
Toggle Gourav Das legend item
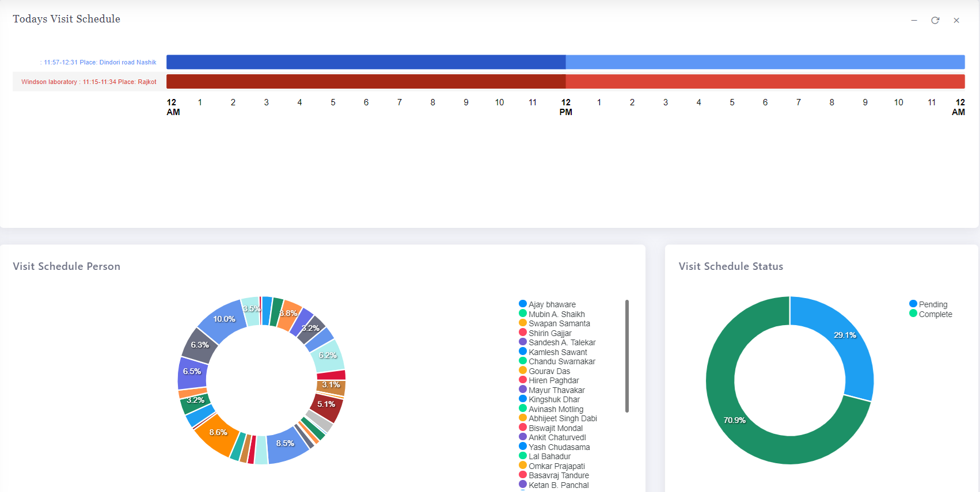[544, 371]
